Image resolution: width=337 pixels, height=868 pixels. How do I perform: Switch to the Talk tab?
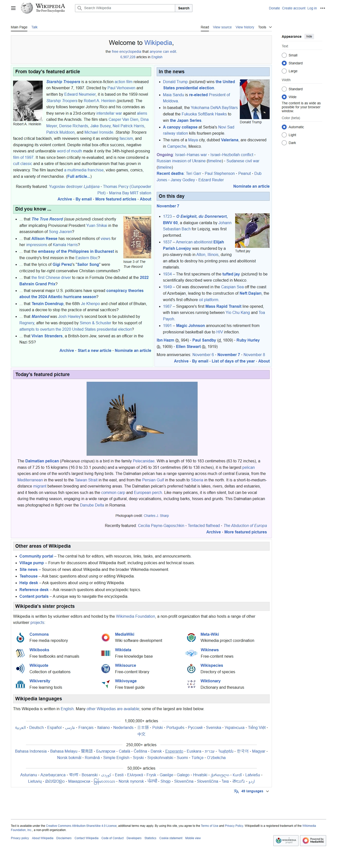(x=34, y=27)
